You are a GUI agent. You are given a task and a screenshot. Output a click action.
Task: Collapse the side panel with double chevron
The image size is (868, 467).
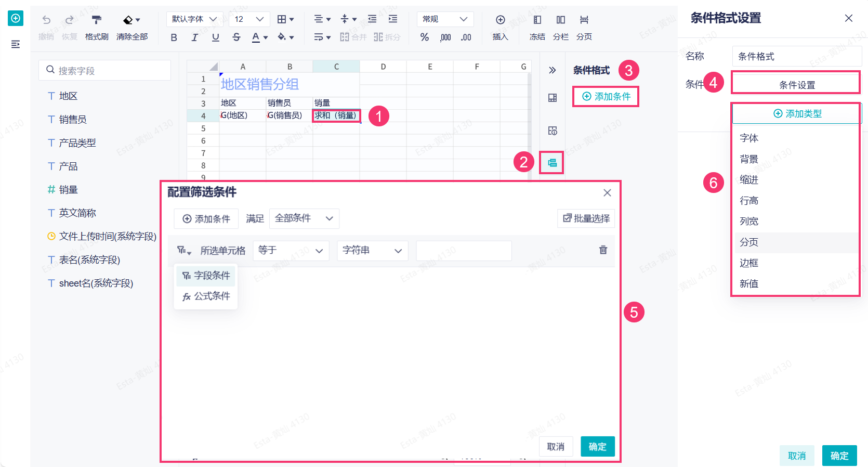552,70
